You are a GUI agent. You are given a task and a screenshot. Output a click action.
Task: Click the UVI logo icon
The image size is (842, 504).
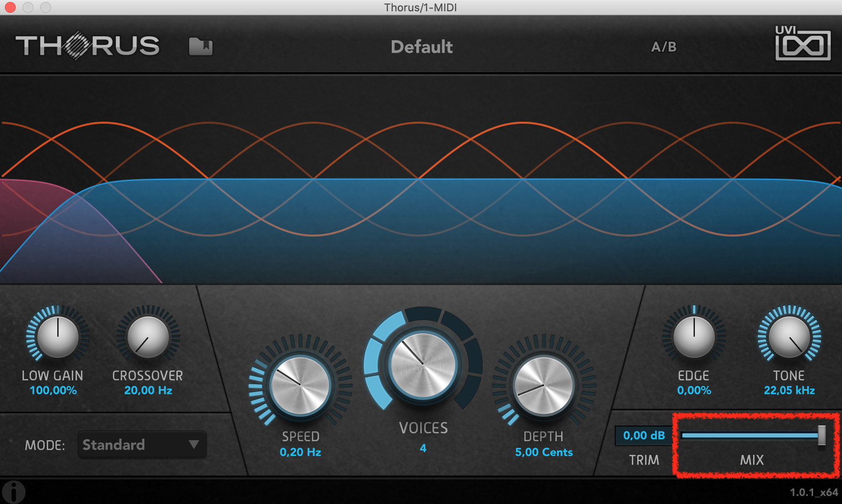tap(803, 43)
